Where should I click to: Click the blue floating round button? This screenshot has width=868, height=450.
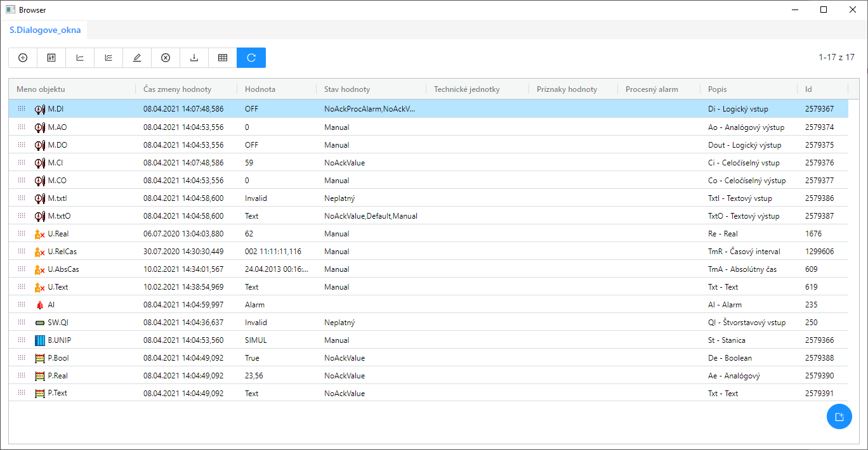[839, 416]
